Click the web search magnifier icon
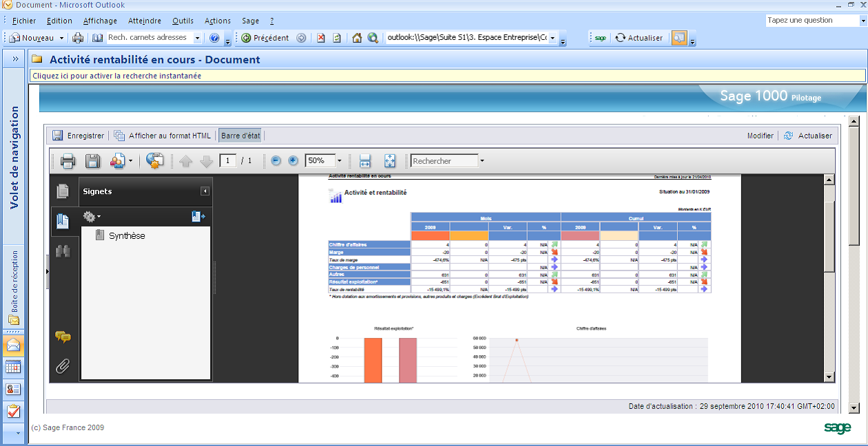 [373, 38]
